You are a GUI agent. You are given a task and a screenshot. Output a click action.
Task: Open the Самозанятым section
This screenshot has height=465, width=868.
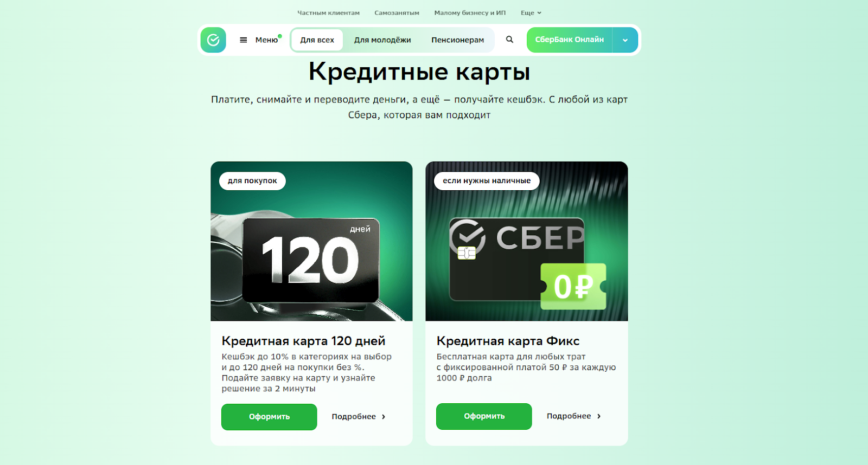[x=397, y=12]
